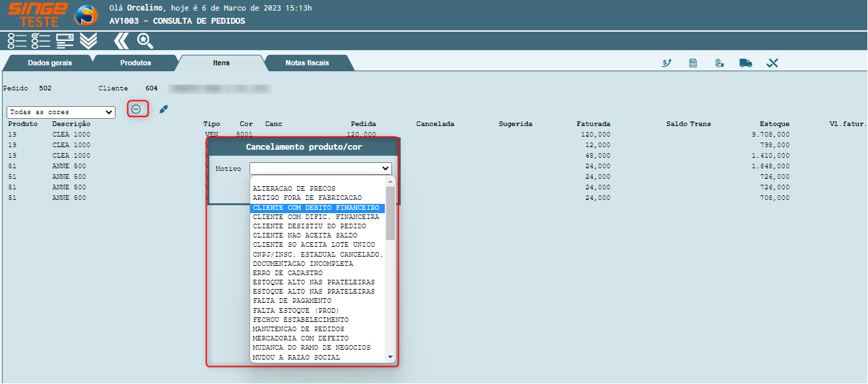This screenshot has width=868, height=384.
Task: Click the Faturada value 48,000
Action: point(597,156)
